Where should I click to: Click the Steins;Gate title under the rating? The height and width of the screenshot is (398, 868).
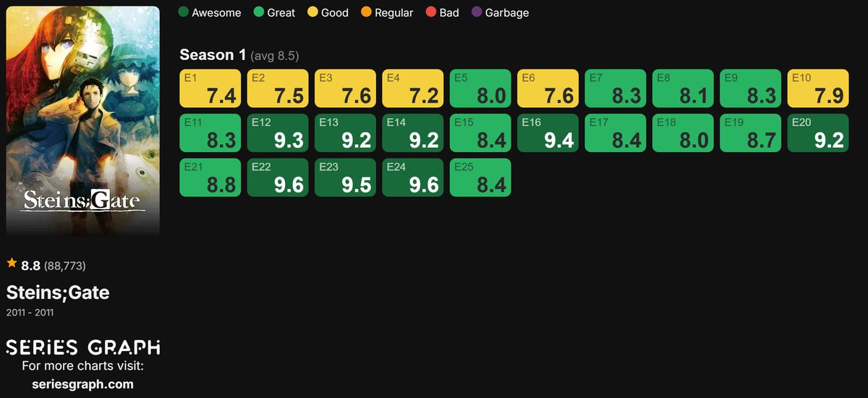pyautogui.click(x=58, y=293)
